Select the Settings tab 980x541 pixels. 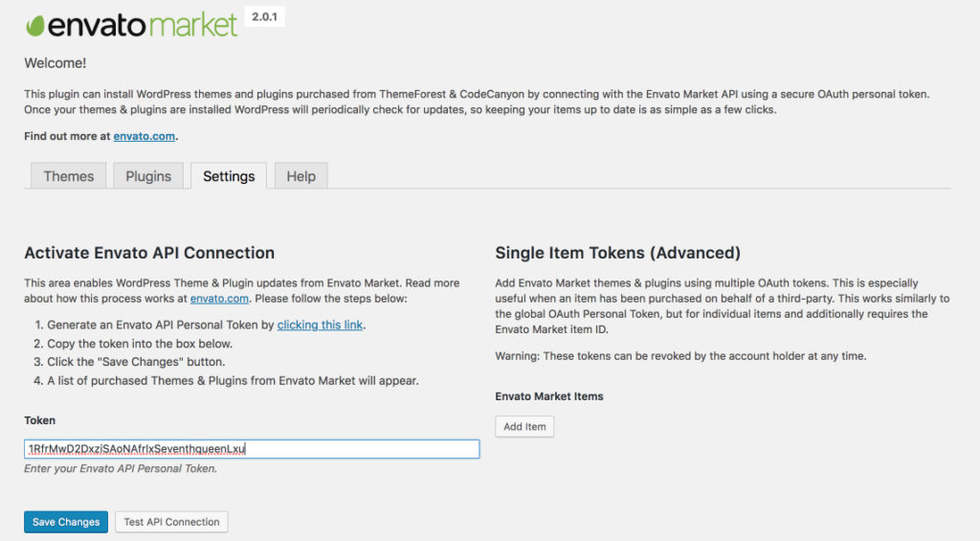pos(229,176)
